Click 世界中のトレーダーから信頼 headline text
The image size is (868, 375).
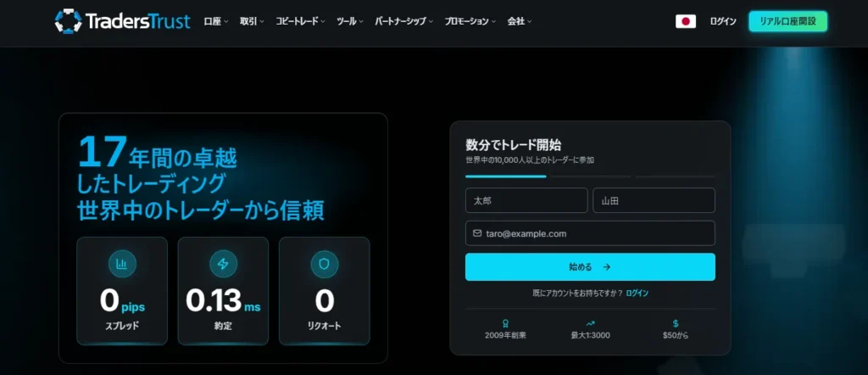(x=201, y=210)
